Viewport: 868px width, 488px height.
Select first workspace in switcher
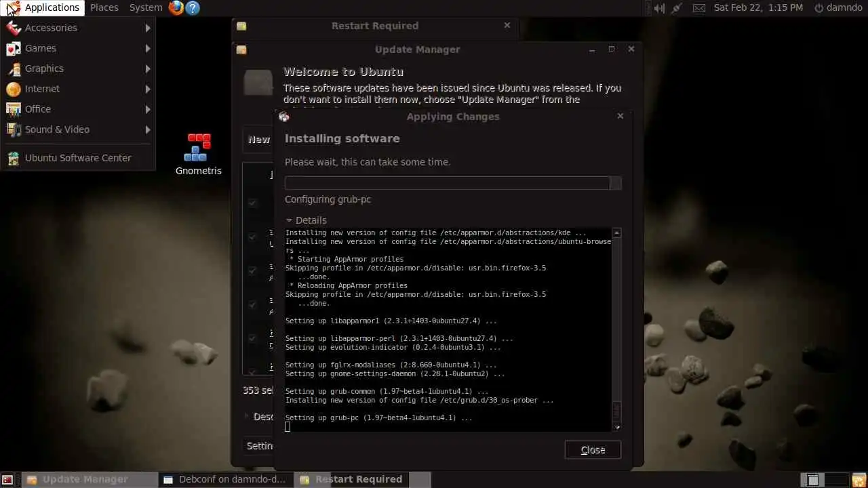point(812,480)
